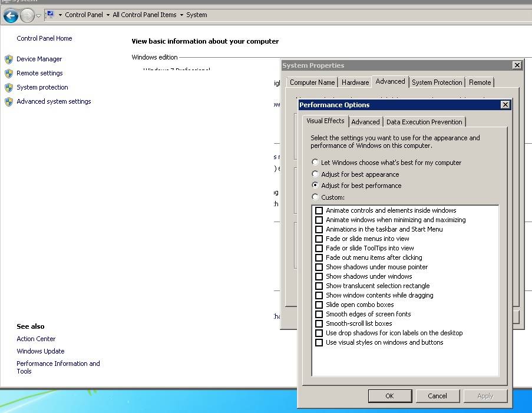Viewport: 532px width, 413px height.
Task: Enable Show shadows under windows
Action: point(319,276)
